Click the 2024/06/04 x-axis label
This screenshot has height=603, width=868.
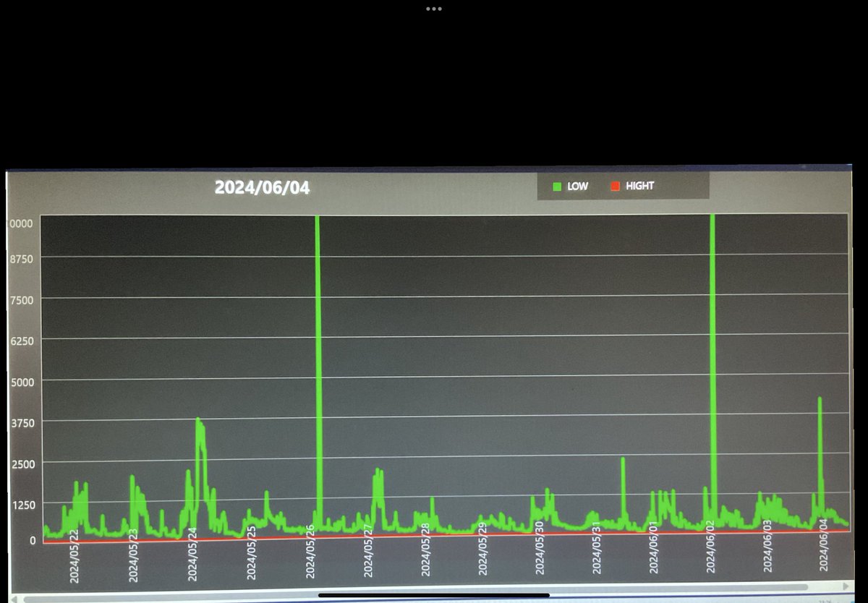(824, 544)
